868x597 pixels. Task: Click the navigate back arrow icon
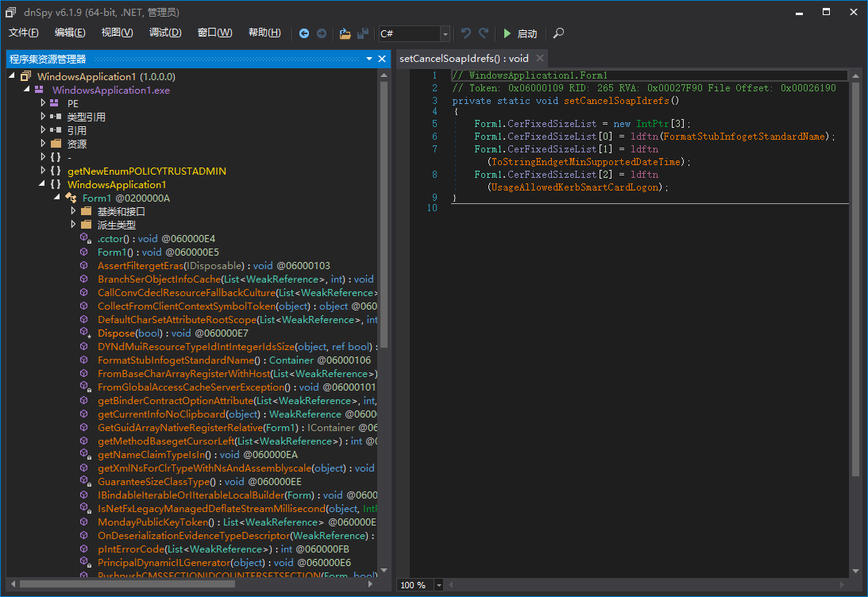304,33
